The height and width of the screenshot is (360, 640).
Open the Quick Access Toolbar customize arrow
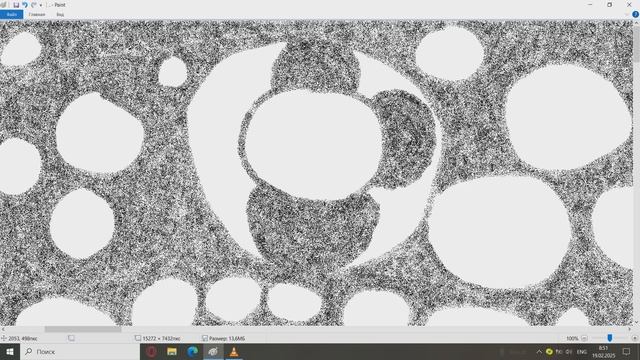coord(41,5)
